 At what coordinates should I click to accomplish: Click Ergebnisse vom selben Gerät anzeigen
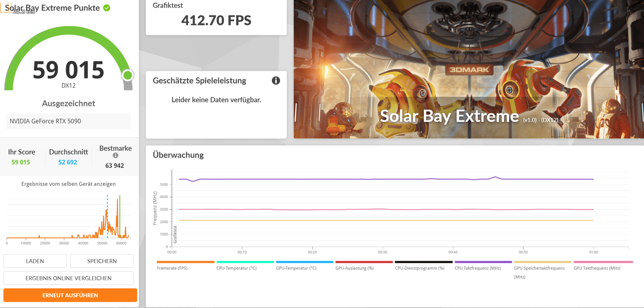(x=68, y=184)
